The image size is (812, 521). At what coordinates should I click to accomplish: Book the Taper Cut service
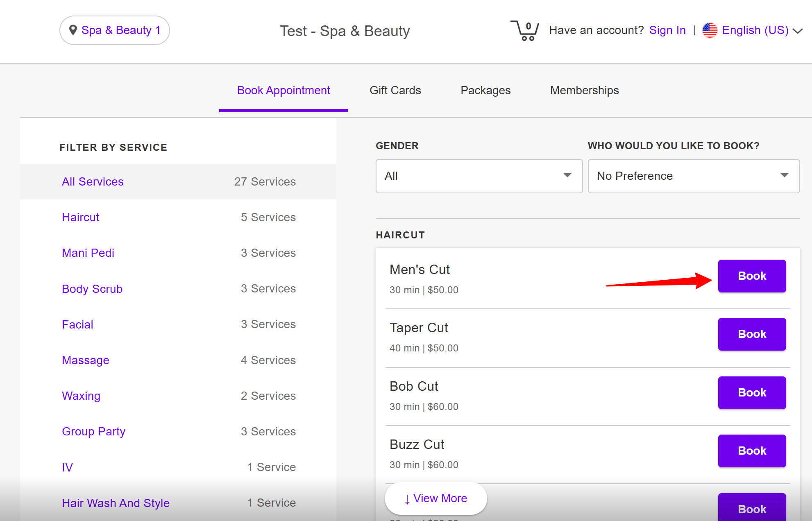[751, 334]
